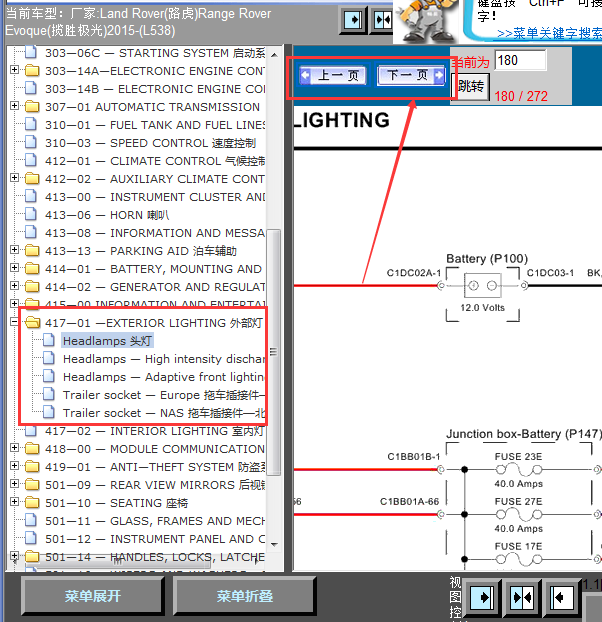Click the 501-10 Seating folder icon
The image size is (602, 622).
point(32,503)
